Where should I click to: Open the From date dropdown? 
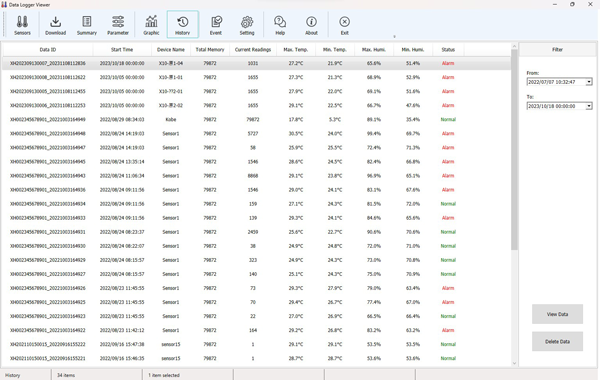click(589, 82)
